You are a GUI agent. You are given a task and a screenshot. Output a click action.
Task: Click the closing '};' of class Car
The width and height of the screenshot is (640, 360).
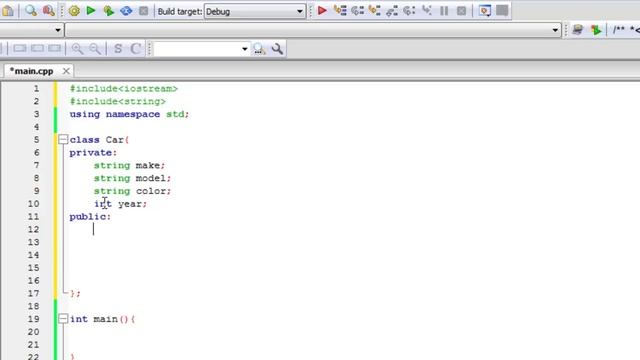pos(76,293)
